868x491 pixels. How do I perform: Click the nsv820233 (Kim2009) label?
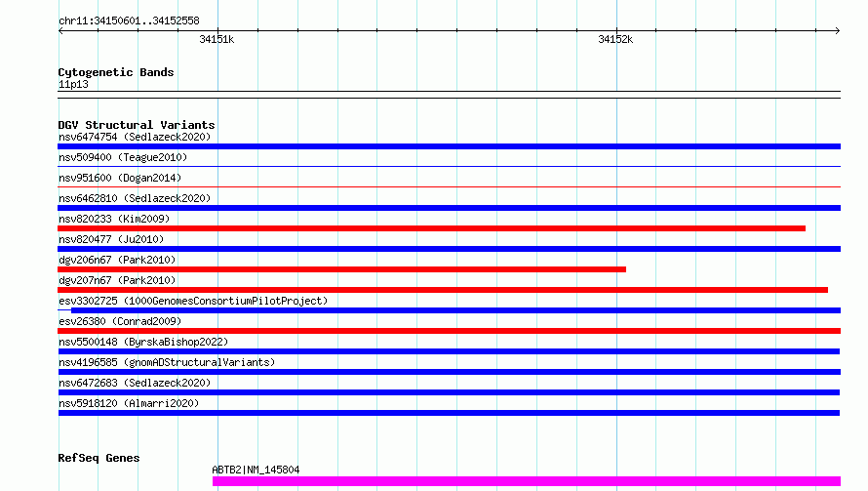[x=114, y=219]
